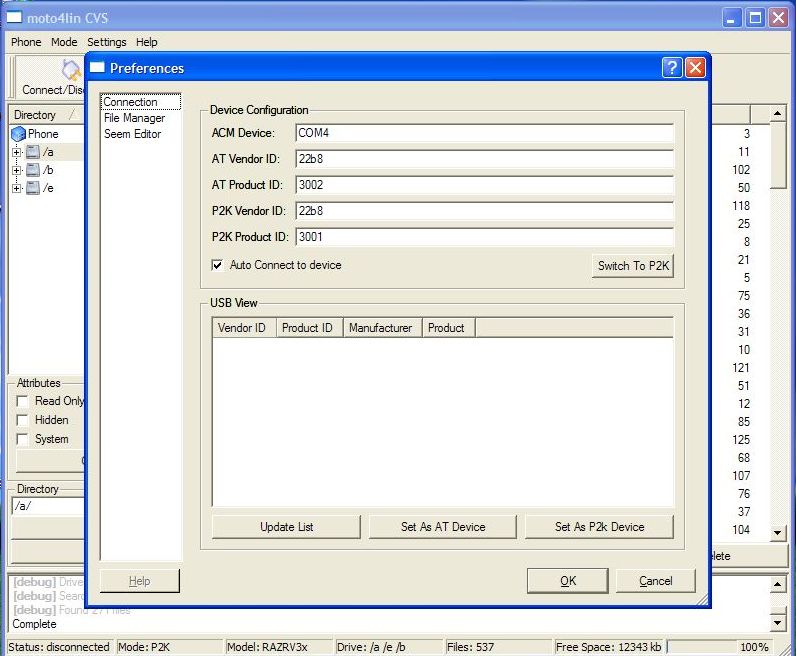Click the moto4lin CVS title bar icon
Image resolution: width=796 pixels, height=656 pixels.
(14, 18)
